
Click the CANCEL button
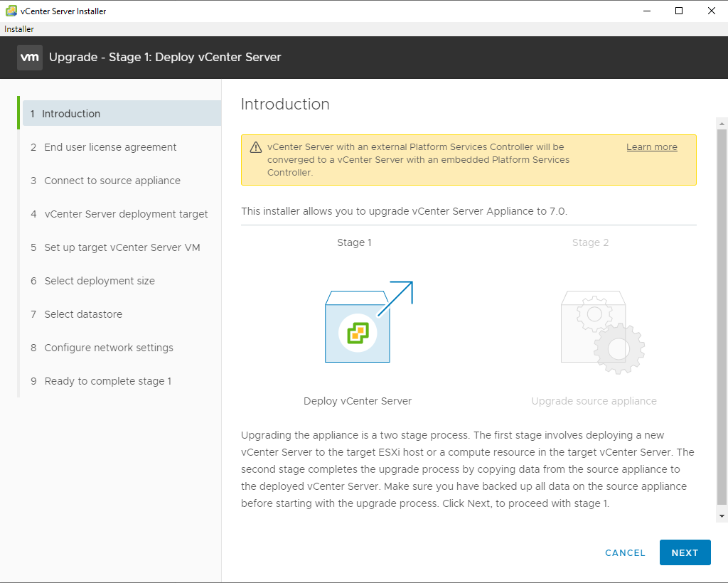(x=625, y=553)
